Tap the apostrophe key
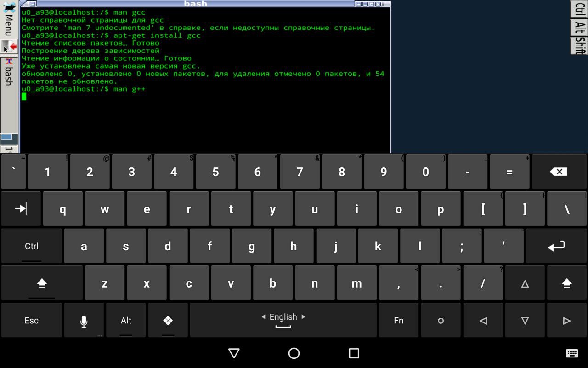This screenshot has height=368, width=588. point(503,246)
